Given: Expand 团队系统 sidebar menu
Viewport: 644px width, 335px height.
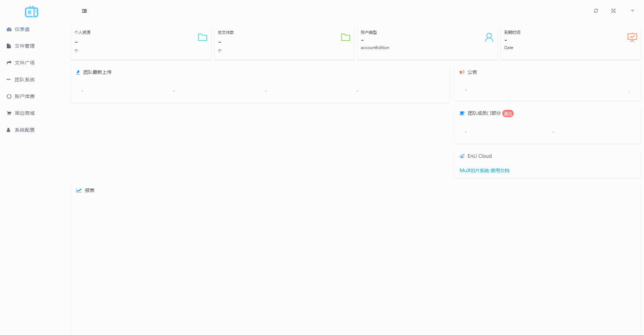Looking at the screenshot, I should pos(24,80).
